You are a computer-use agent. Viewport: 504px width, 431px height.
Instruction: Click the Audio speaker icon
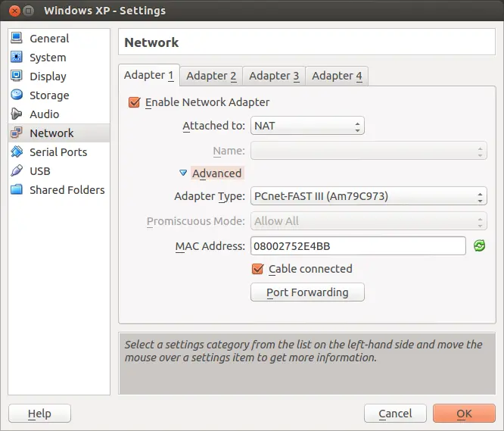pyautogui.click(x=17, y=114)
